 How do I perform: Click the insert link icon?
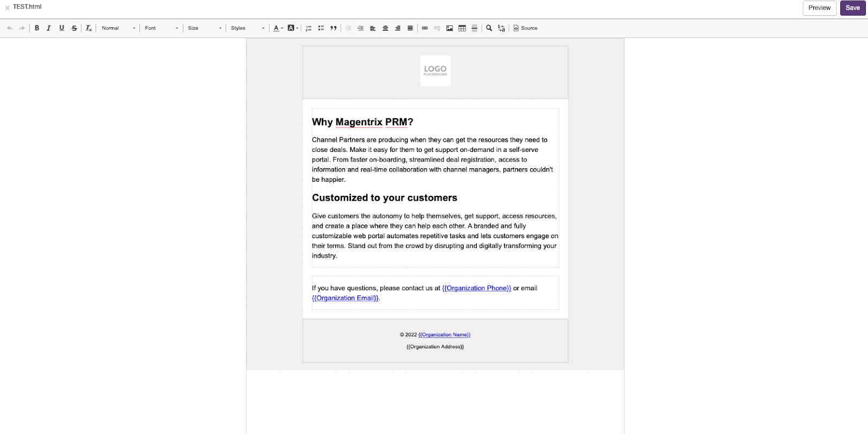[x=425, y=28]
